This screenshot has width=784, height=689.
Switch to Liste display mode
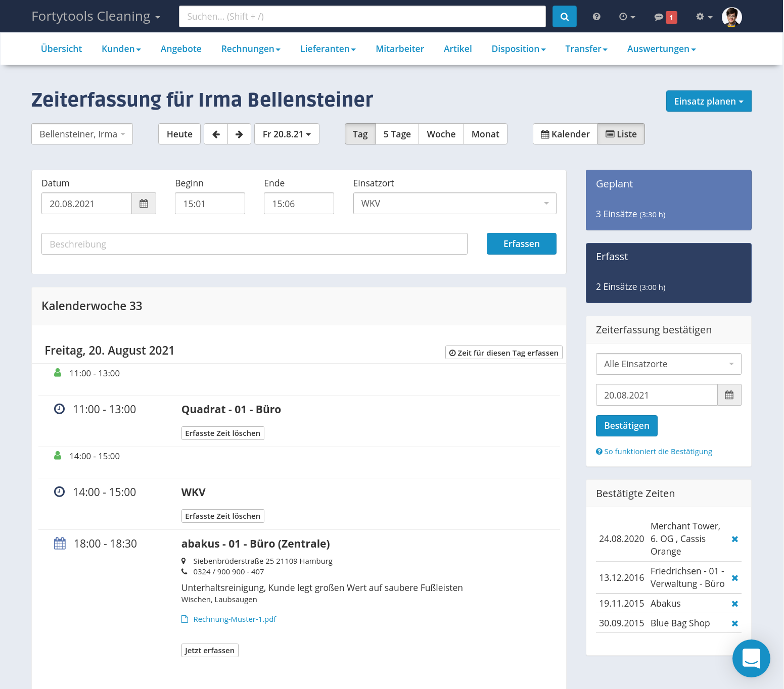pos(621,134)
